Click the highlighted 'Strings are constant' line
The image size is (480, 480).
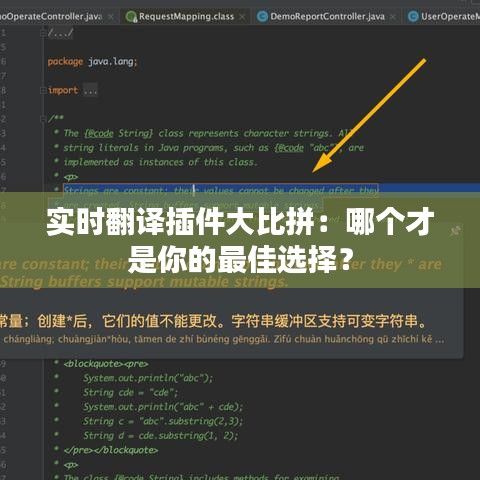(x=221, y=190)
